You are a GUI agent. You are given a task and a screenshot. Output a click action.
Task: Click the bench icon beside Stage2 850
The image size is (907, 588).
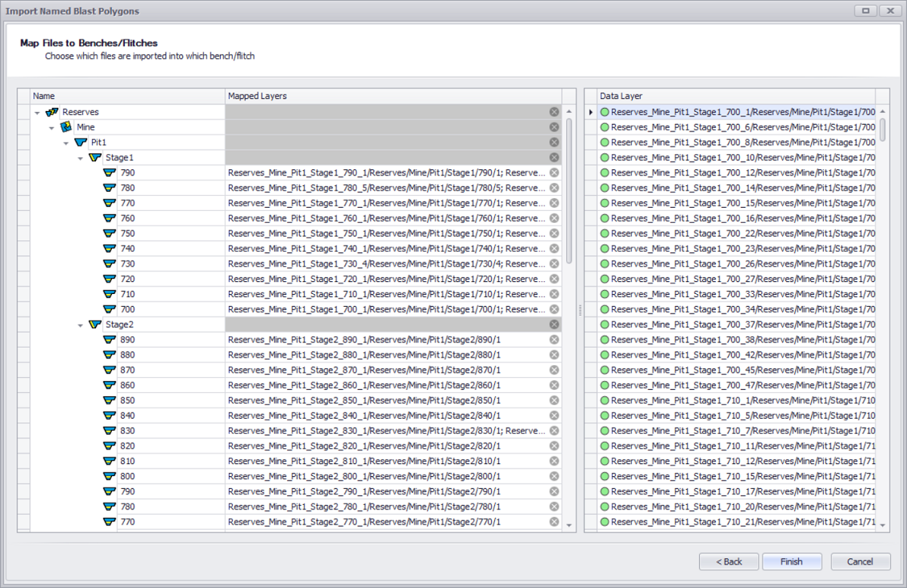tap(110, 400)
